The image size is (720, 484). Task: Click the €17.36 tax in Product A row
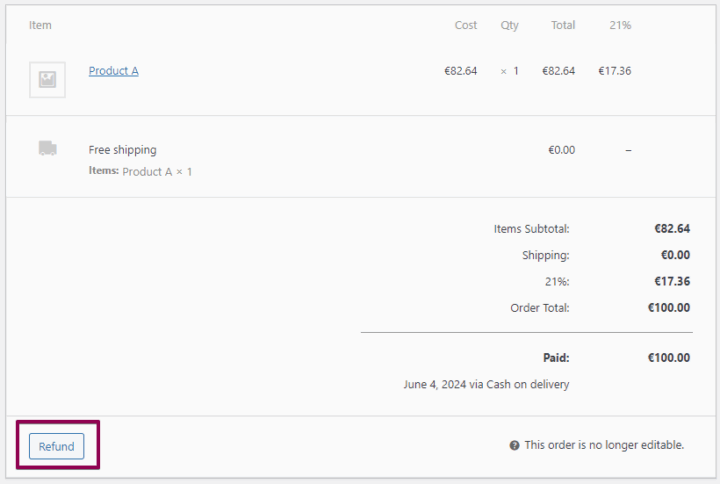[614, 71]
